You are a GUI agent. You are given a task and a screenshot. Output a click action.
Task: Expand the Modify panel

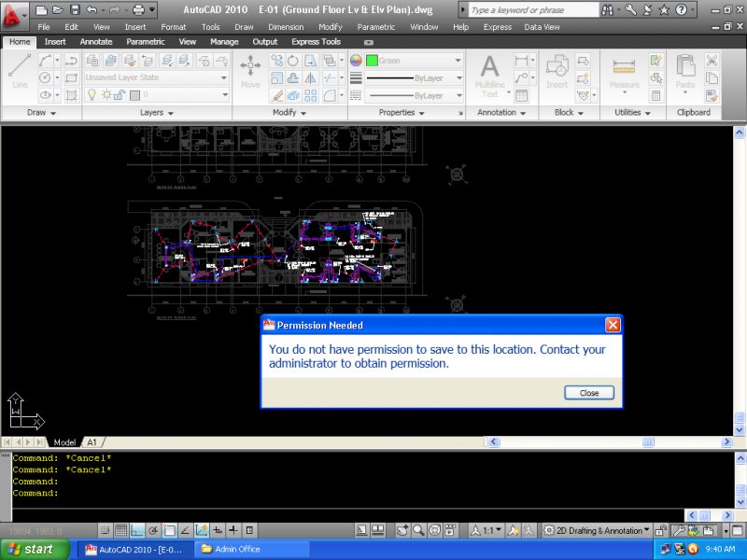tap(289, 113)
